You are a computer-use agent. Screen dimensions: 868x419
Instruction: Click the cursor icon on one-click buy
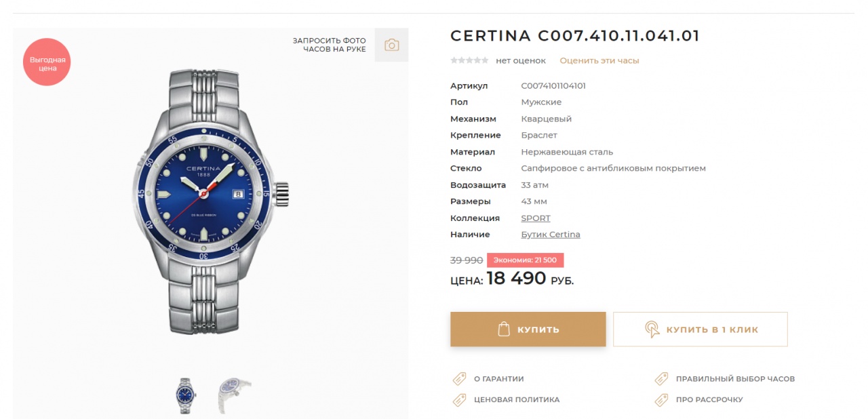652,330
